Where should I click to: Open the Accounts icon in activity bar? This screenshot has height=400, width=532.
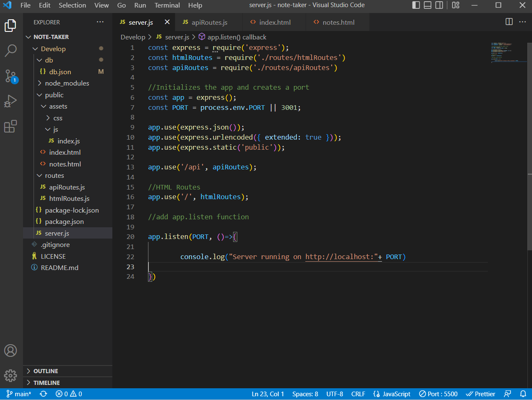[x=10, y=351]
